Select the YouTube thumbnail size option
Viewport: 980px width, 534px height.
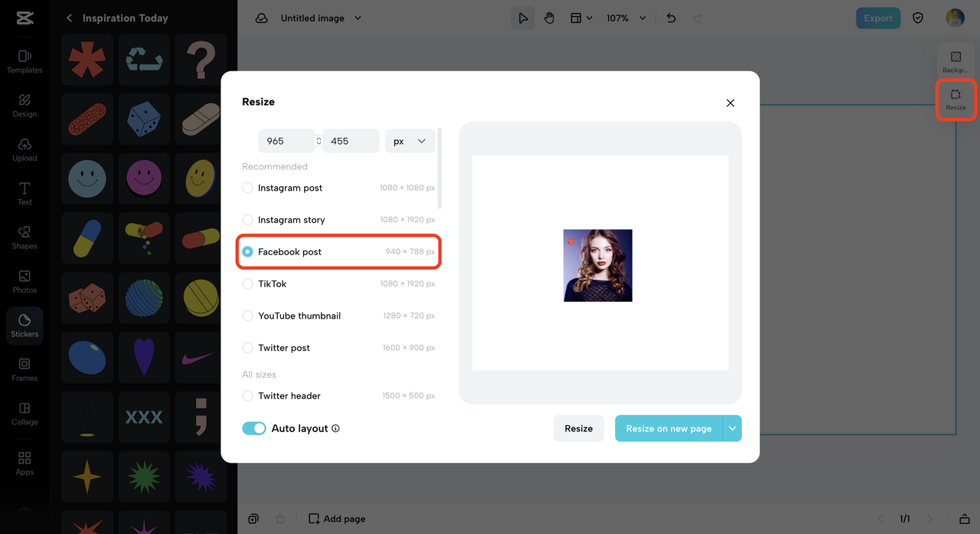338,316
